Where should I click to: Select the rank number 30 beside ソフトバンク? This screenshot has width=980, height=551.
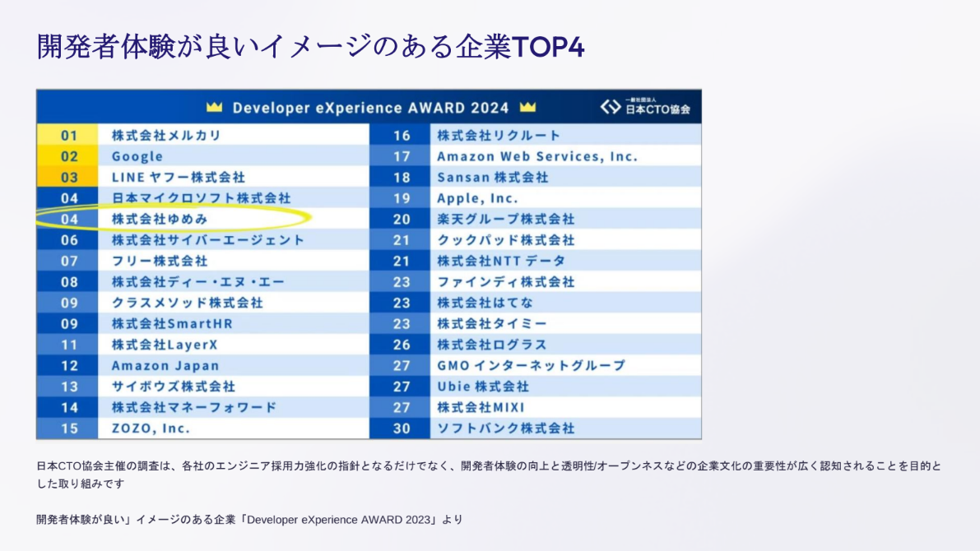[x=402, y=428]
